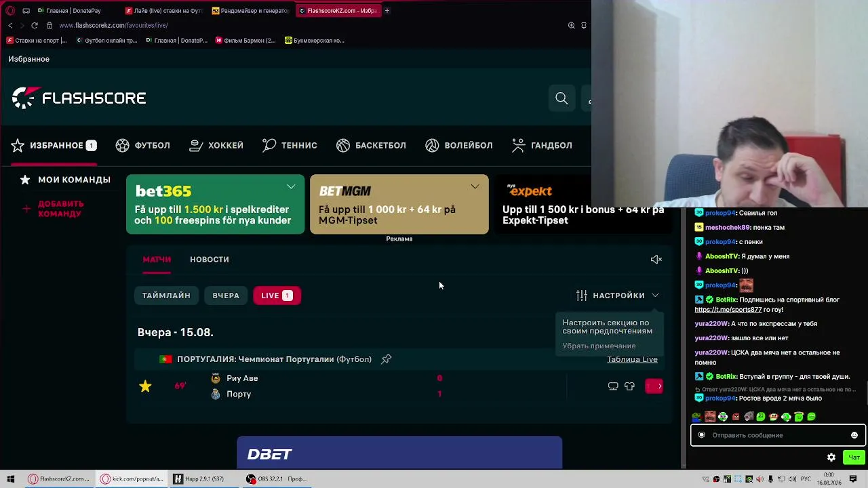The image size is (868, 488).
Task: Click the settings sliders icon
Action: (x=582, y=296)
